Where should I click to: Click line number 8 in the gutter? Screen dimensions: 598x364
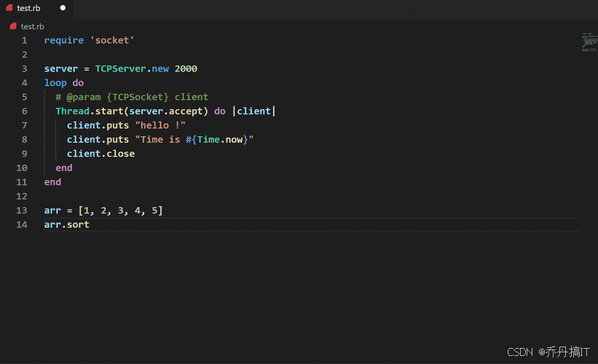coord(25,140)
